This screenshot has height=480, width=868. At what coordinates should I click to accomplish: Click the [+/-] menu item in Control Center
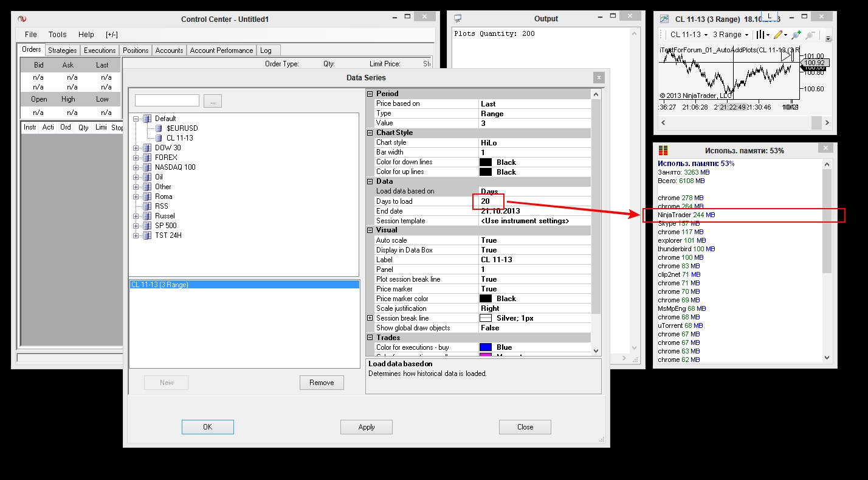[112, 35]
